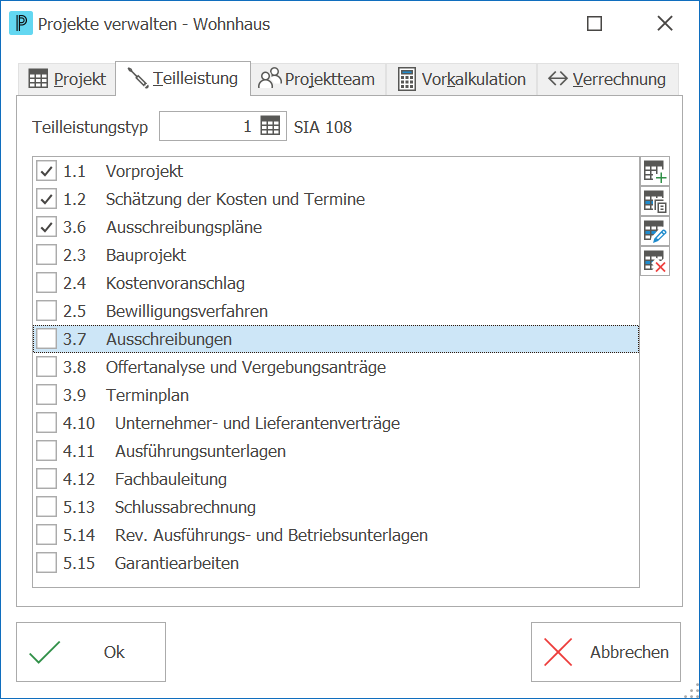Click the Kostenvoranschlag list entry
The image size is (700, 699).
175,283
